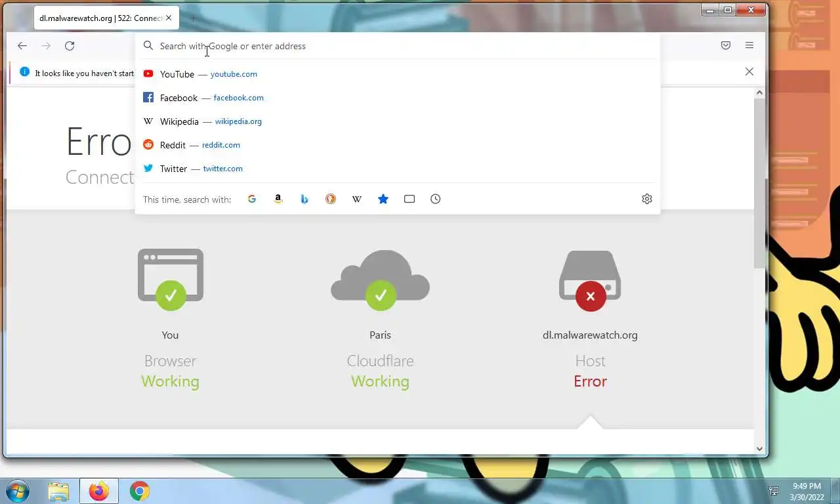Search this time with Google
840x504 pixels.
[x=252, y=199]
